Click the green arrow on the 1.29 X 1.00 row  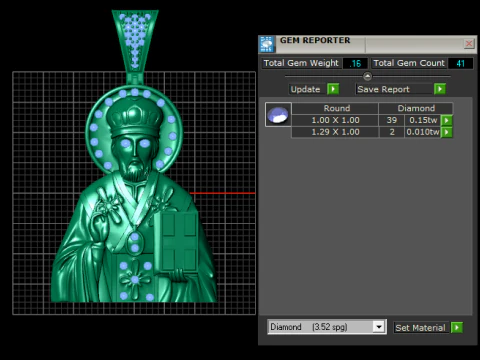[x=446, y=132]
